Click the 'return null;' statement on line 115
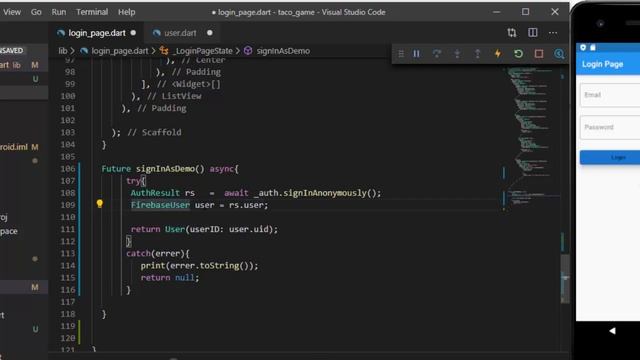 (x=170, y=278)
